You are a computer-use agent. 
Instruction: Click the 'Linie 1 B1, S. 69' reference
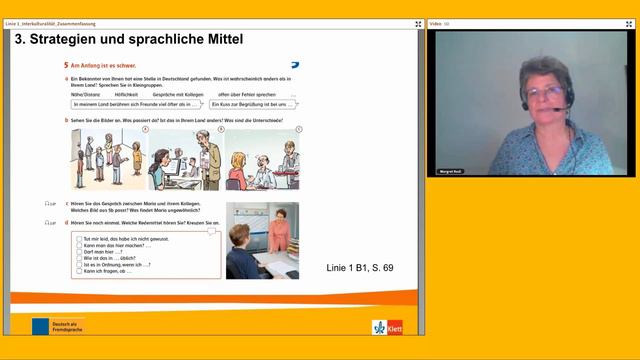pos(360,268)
